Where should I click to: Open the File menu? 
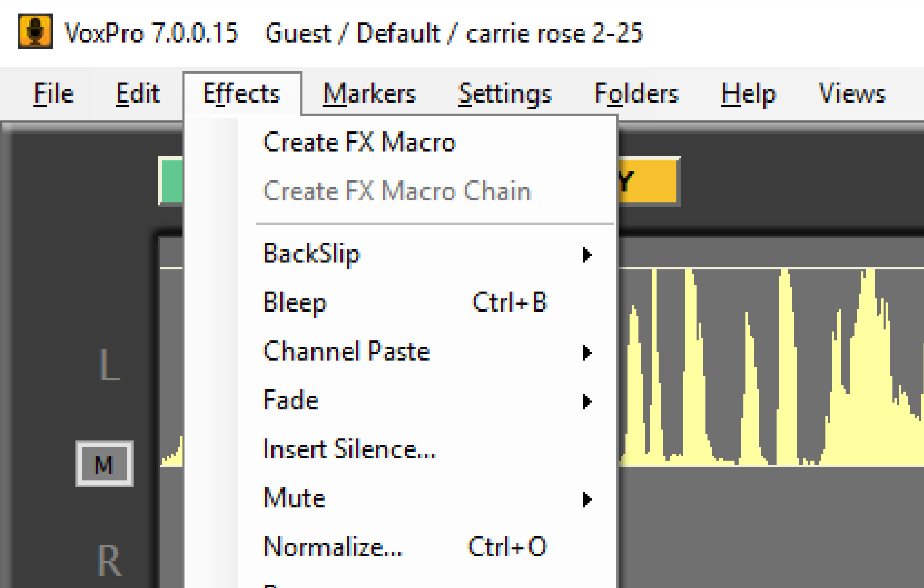point(53,93)
